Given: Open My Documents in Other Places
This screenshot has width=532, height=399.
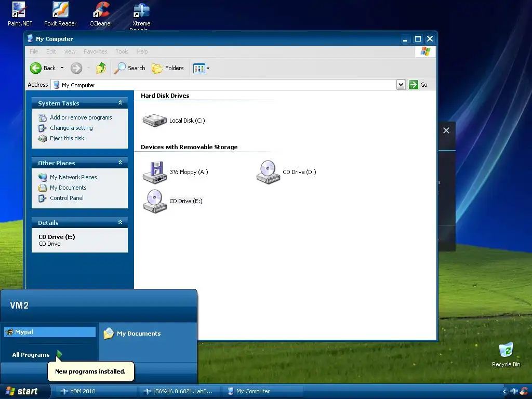Looking at the screenshot, I should coord(68,188).
